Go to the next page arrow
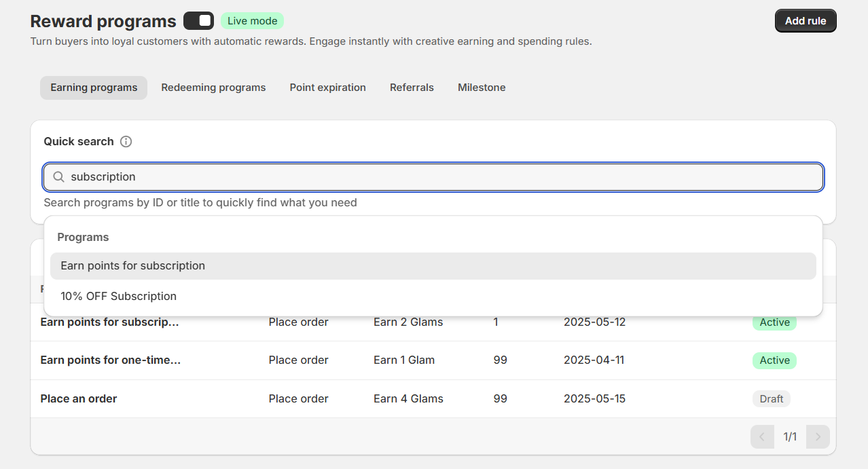This screenshot has height=469, width=868. (x=818, y=437)
